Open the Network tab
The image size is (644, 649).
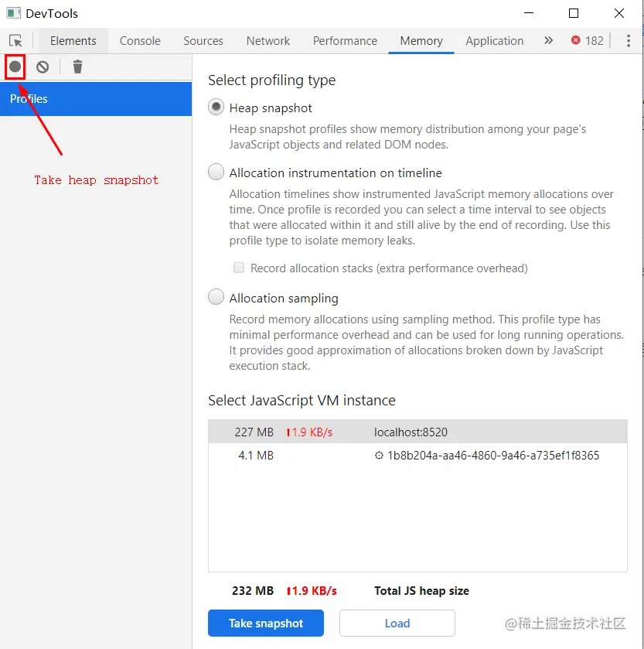[268, 40]
